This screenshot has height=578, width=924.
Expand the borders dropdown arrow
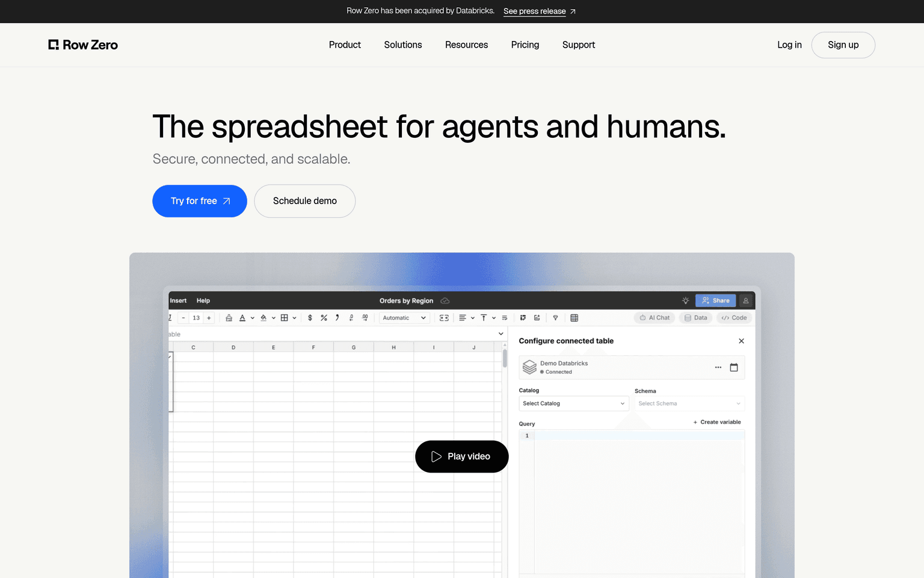294,318
